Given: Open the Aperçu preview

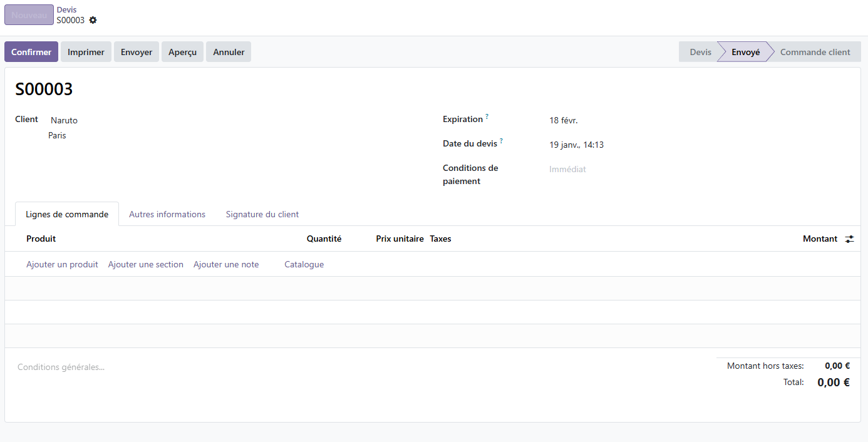Looking at the screenshot, I should coord(182,52).
